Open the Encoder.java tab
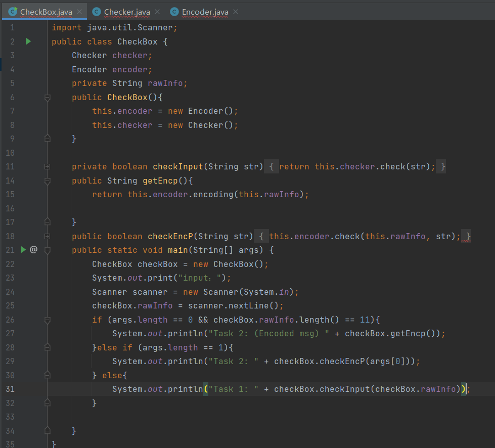This screenshot has height=448, width=495. click(205, 11)
